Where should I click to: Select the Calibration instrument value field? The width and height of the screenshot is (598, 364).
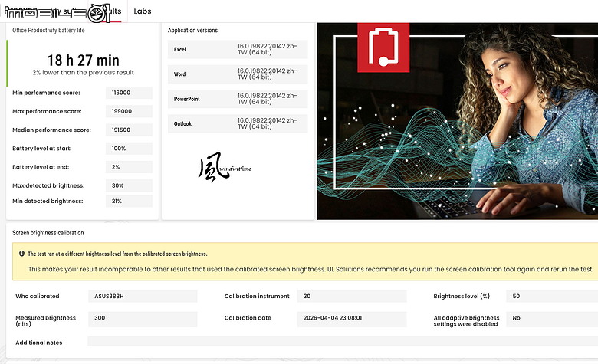tap(352, 296)
